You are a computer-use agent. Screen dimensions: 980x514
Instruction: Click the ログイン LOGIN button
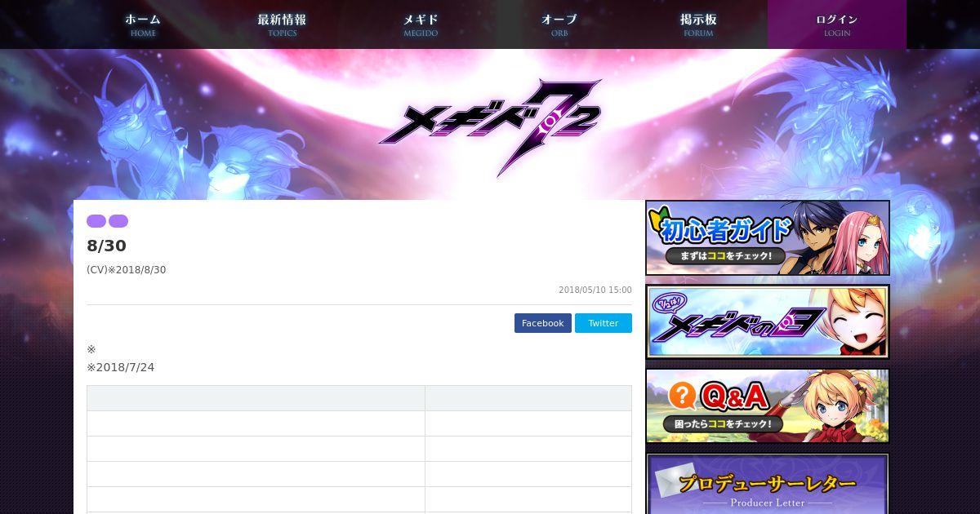pyautogui.click(x=837, y=24)
